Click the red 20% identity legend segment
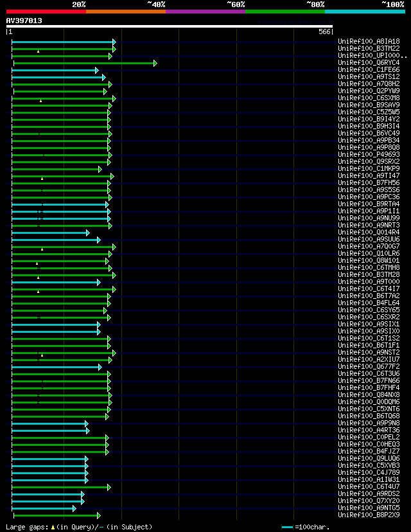 tap(46, 12)
